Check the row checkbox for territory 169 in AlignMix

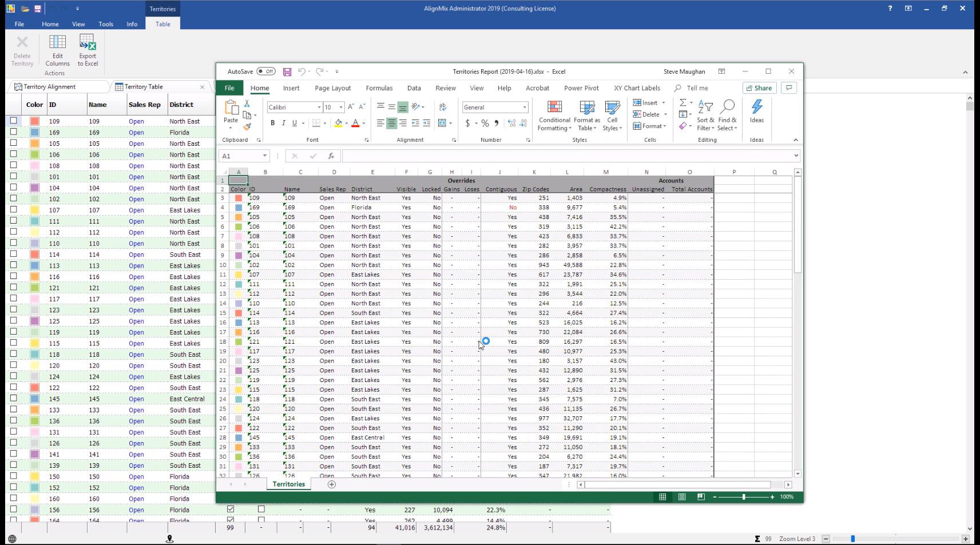(14, 132)
